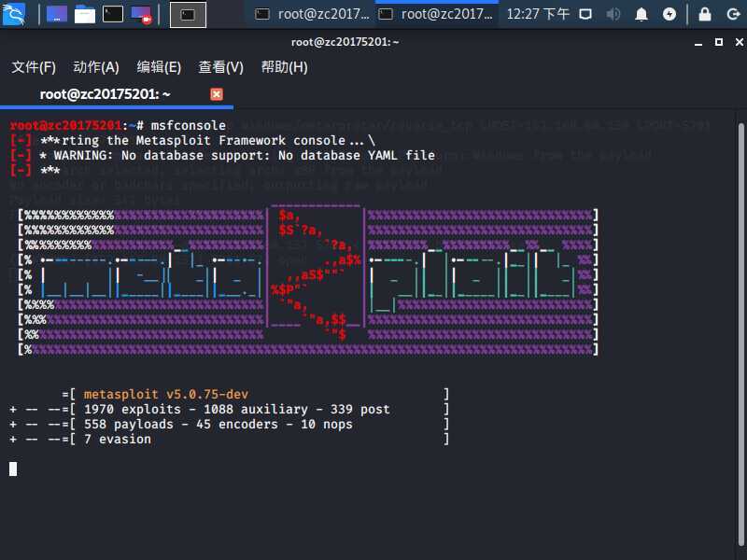The height and width of the screenshot is (560, 747).
Task: Click the log out icon
Action: (733, 14)
